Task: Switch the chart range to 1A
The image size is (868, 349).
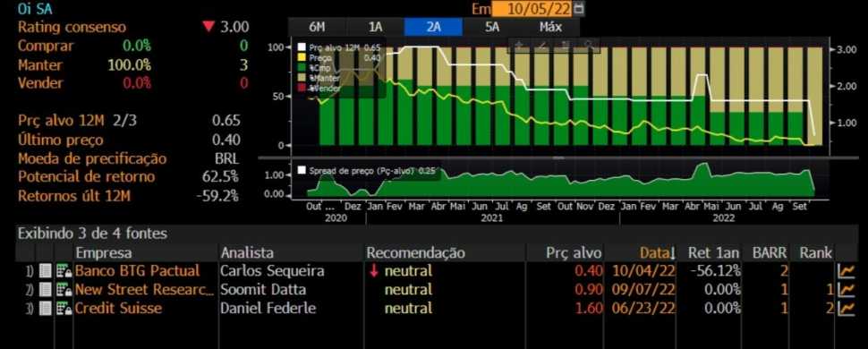Action: tap(375, 27)
